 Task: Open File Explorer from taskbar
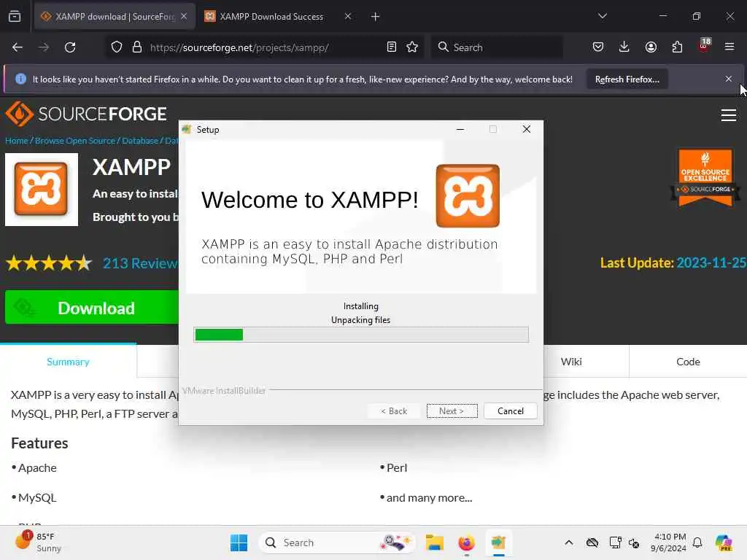(x=435, y=542)
